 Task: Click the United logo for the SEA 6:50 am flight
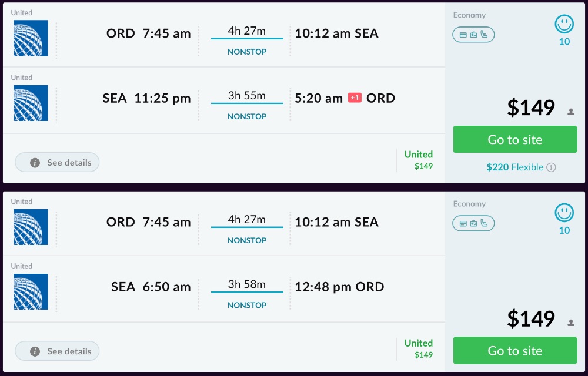click(31, 291)
